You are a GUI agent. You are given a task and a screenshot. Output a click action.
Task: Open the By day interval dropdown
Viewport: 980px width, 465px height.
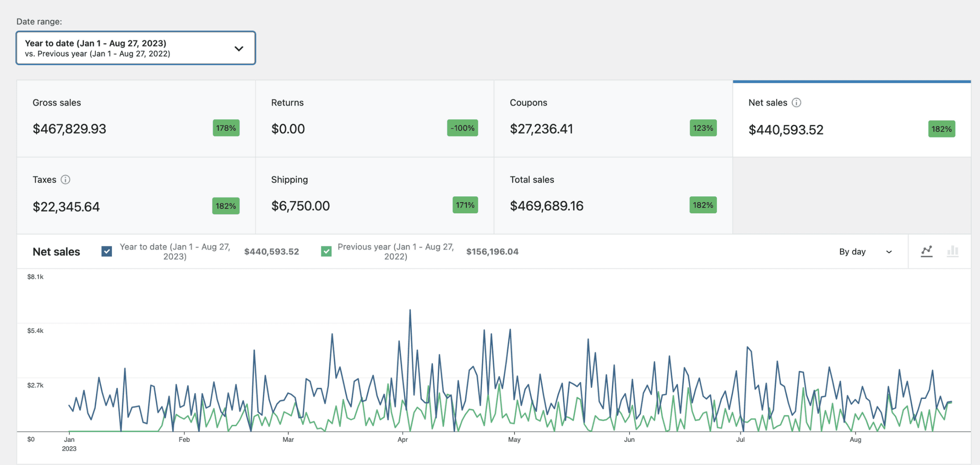coord(865,252)
